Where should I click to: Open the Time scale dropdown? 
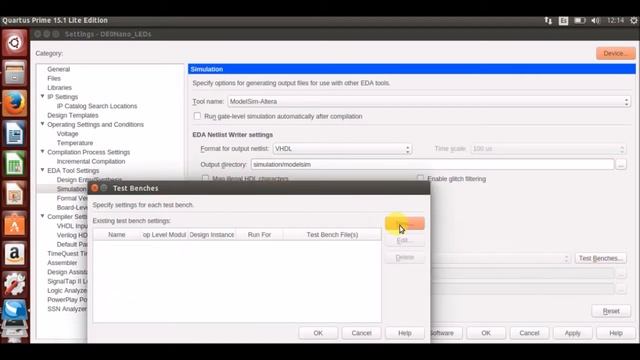click(x=548, y=149)
